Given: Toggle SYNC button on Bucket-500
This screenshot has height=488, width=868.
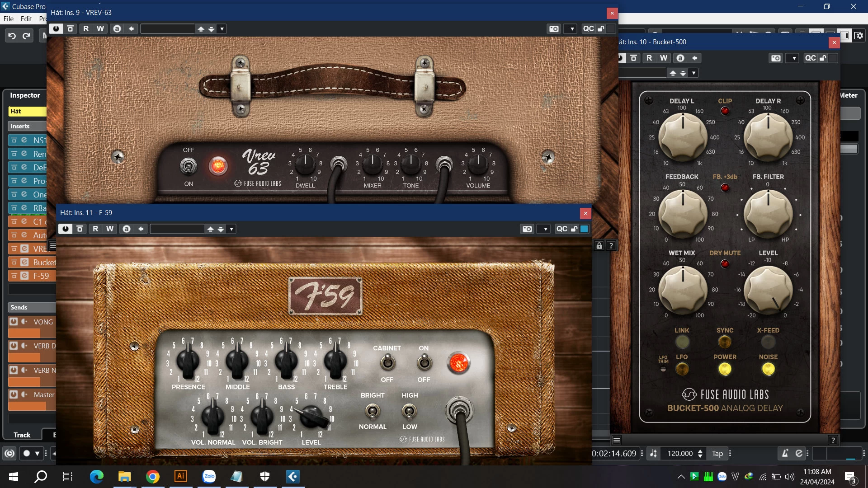Looking at the screenshot, I should (x=725, y=342).
